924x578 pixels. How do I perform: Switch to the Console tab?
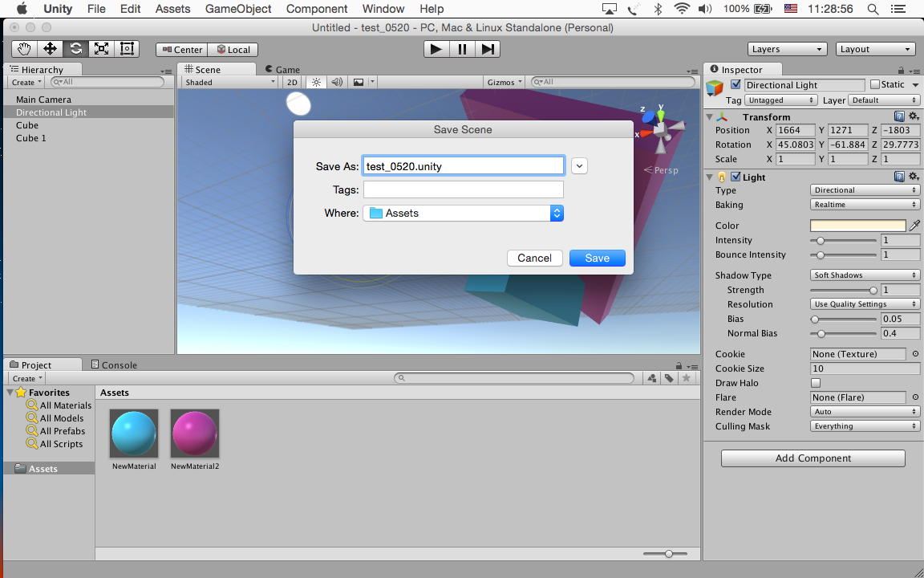114,364
